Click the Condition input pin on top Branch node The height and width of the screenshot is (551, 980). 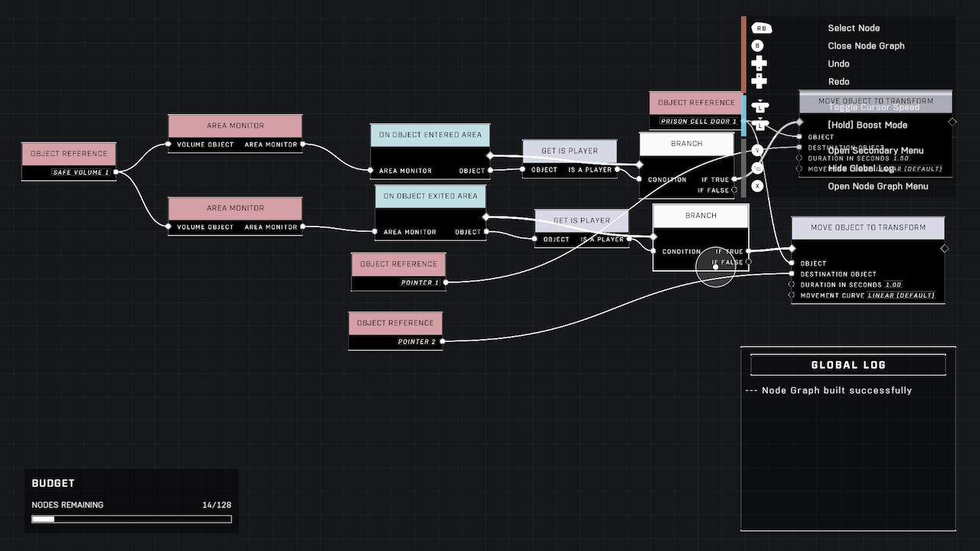[x=640, y=180]
